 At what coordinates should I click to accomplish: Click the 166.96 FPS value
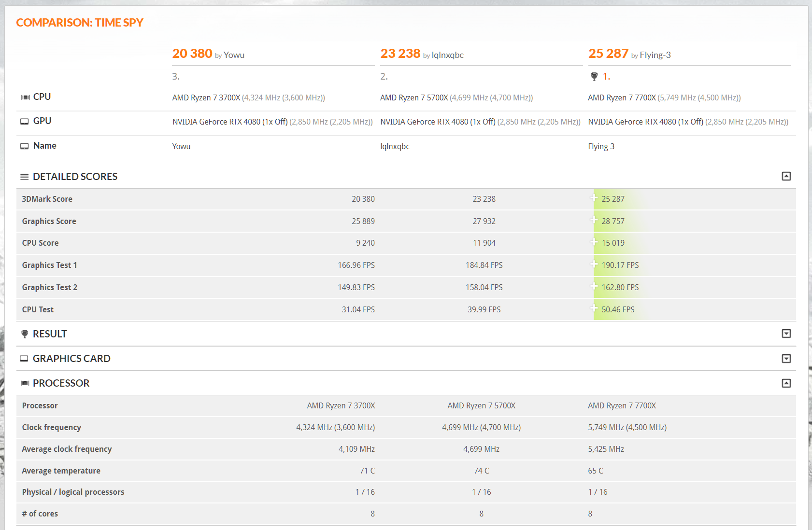click(356, 265)
